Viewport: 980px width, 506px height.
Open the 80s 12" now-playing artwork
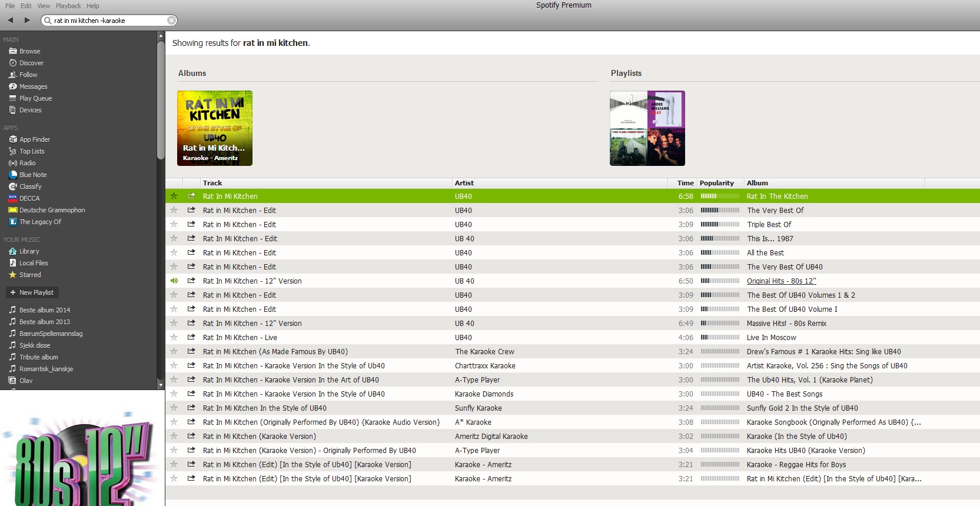click(x=82, y=448)
